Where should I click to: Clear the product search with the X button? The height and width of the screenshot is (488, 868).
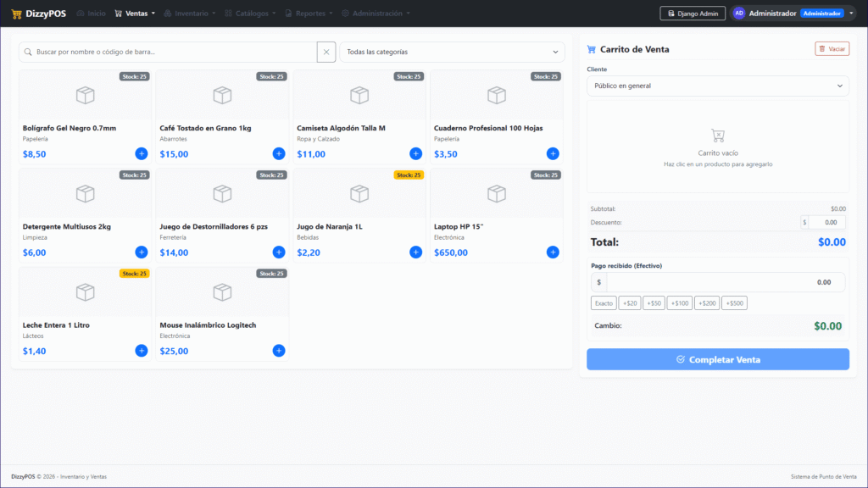pos(326,52)
